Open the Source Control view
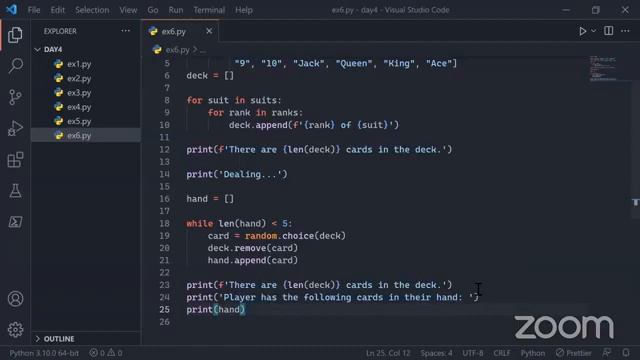 [x=15, y=97]
